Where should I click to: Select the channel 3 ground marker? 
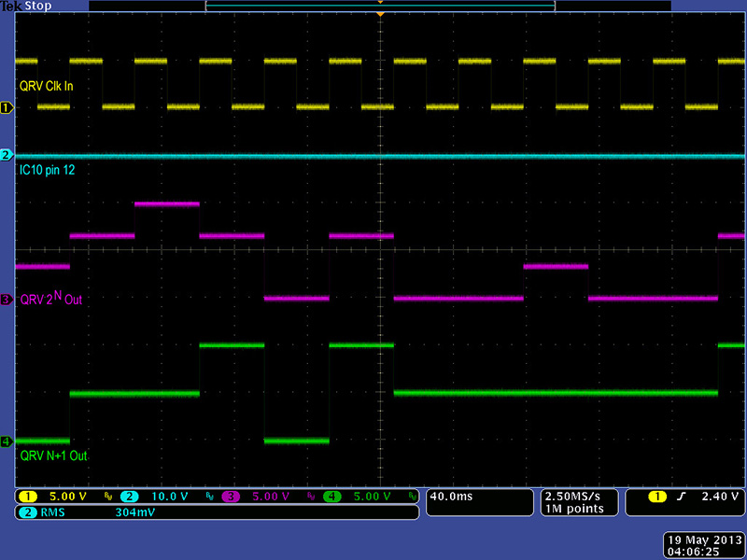tap(7, 300)
